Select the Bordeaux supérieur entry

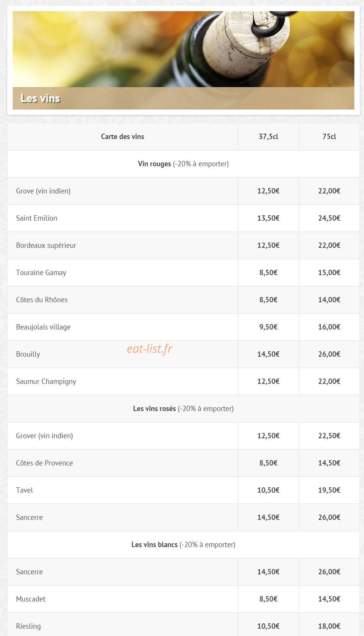(x=46, y=245)
